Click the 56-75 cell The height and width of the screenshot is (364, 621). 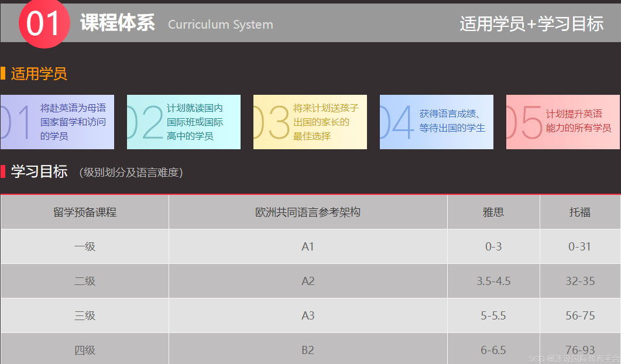pos(580,315)
